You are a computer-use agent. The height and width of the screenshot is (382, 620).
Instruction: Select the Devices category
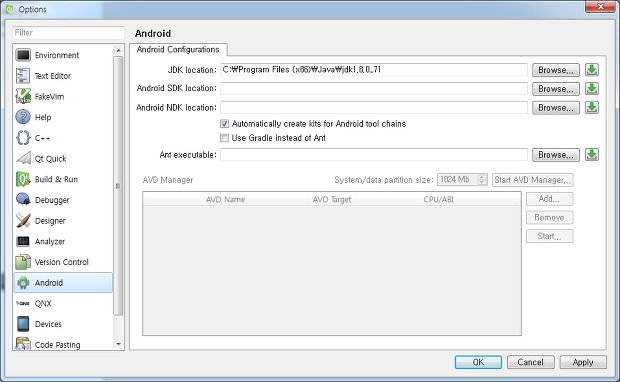(x=63, y=324)
